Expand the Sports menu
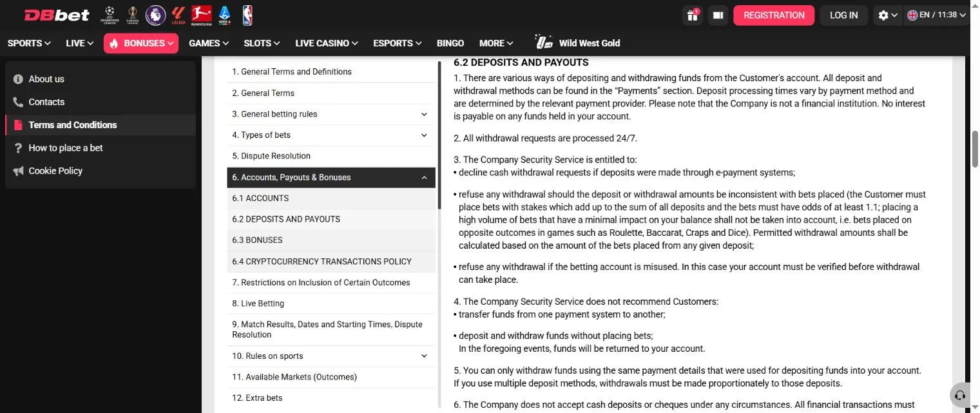 [x=29, y=43]
